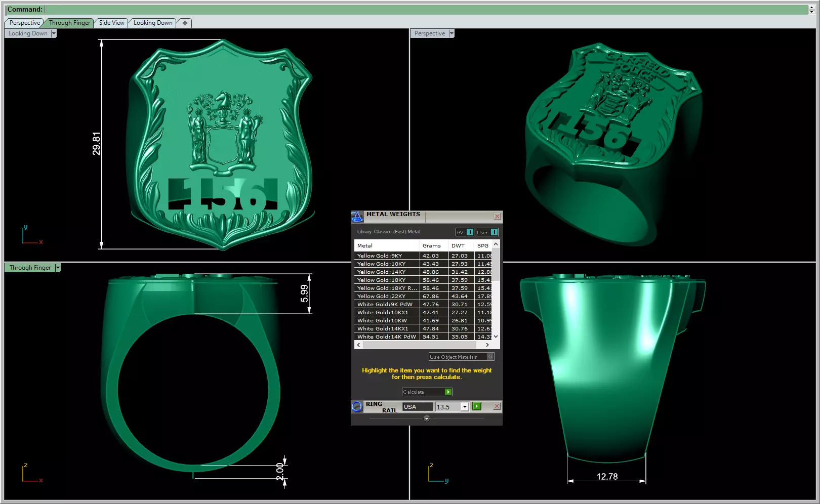Click the Looking Down viewport title
This screenshot has height=504, width=820.
28,33
